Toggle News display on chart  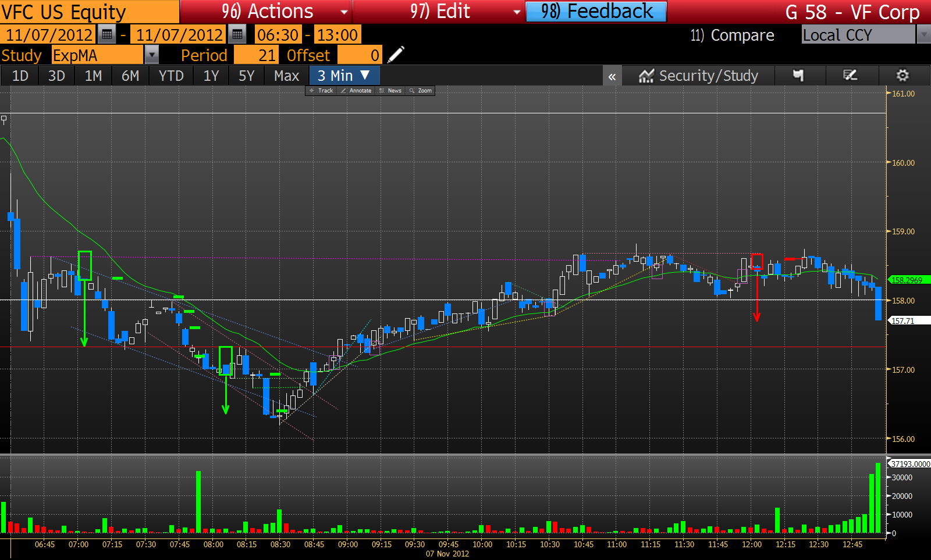tap(390, 91)
